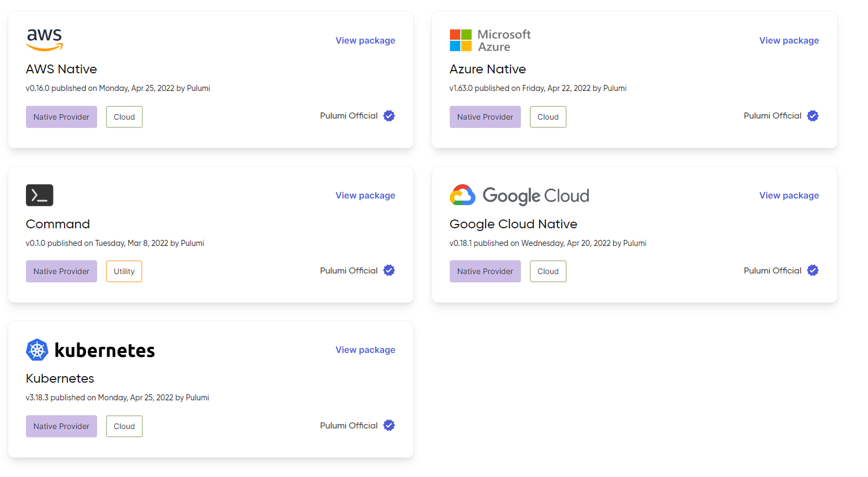Click the Command terminal icon

coord(40,195)
